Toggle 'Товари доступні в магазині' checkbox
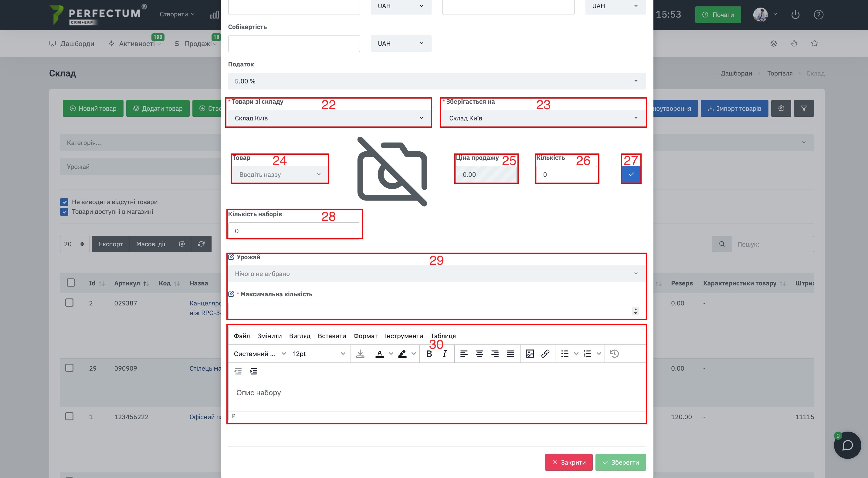Image resolution: width=868 pixels, height=478 pixels. 64,212
